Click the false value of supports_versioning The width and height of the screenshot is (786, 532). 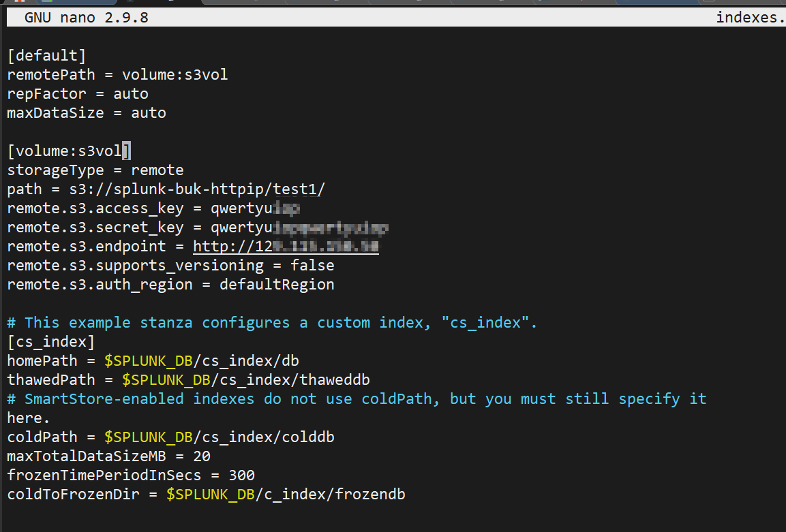pos(312,265)
